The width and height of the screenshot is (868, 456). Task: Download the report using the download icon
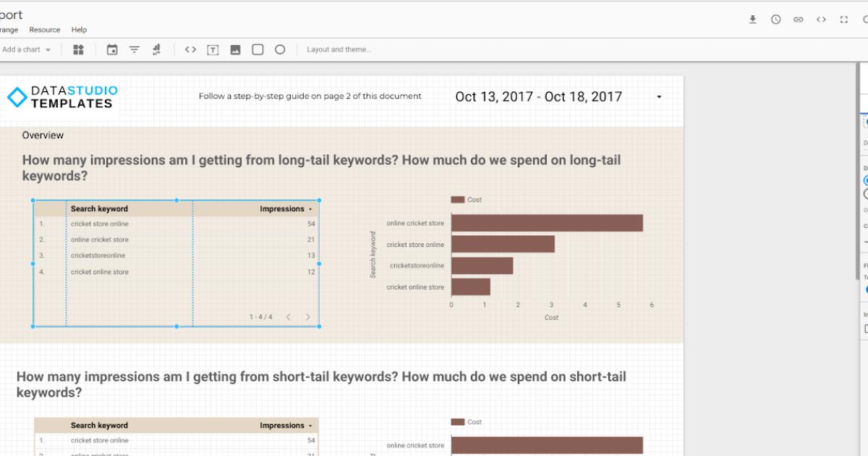[x=753, y=19]
